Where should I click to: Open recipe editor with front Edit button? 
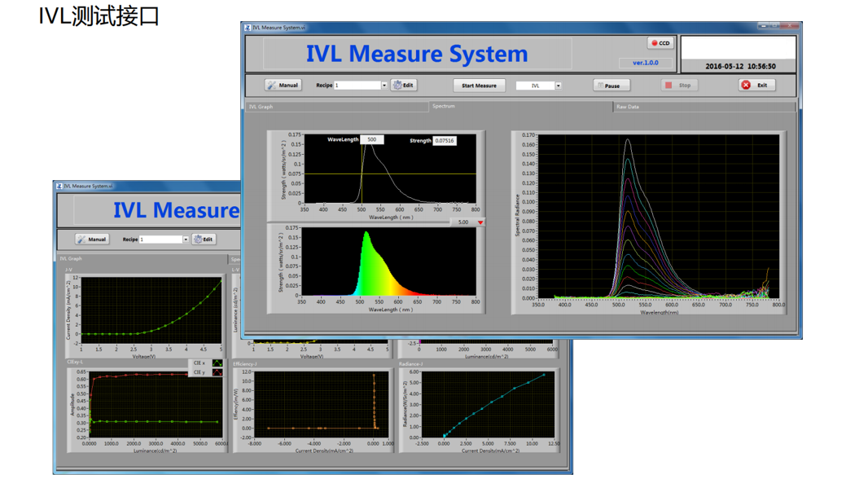[403, 85]
